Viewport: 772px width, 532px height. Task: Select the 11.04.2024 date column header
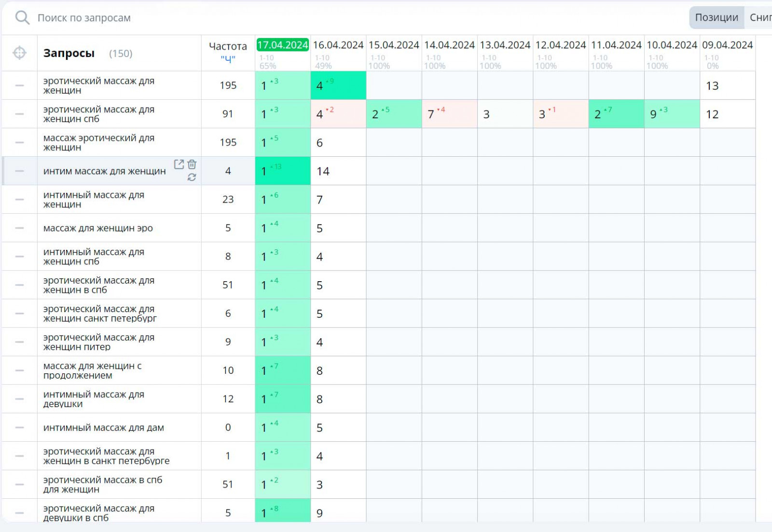(x=616, y=45)
